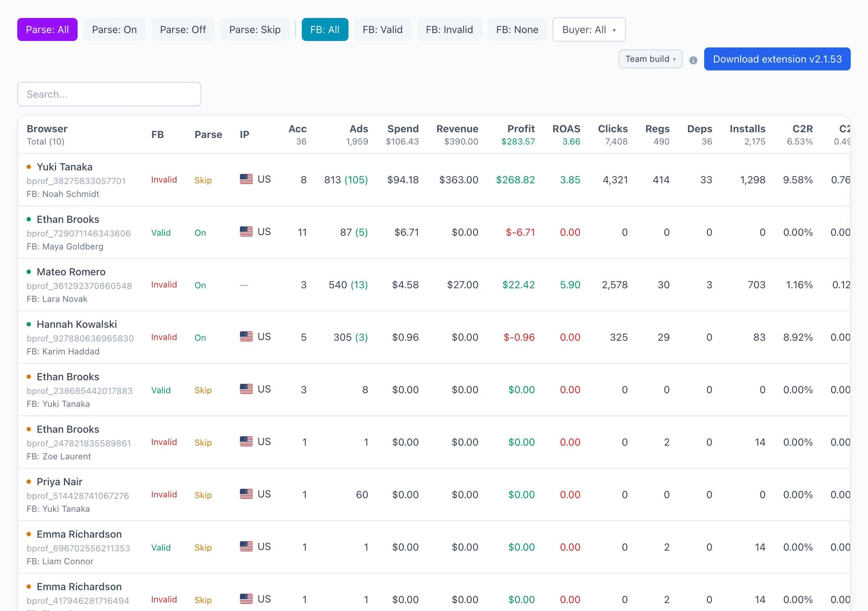Toggle Parse On status for Mateo Romero
This screenshot has height=611, width=868.
coord(200,285)
